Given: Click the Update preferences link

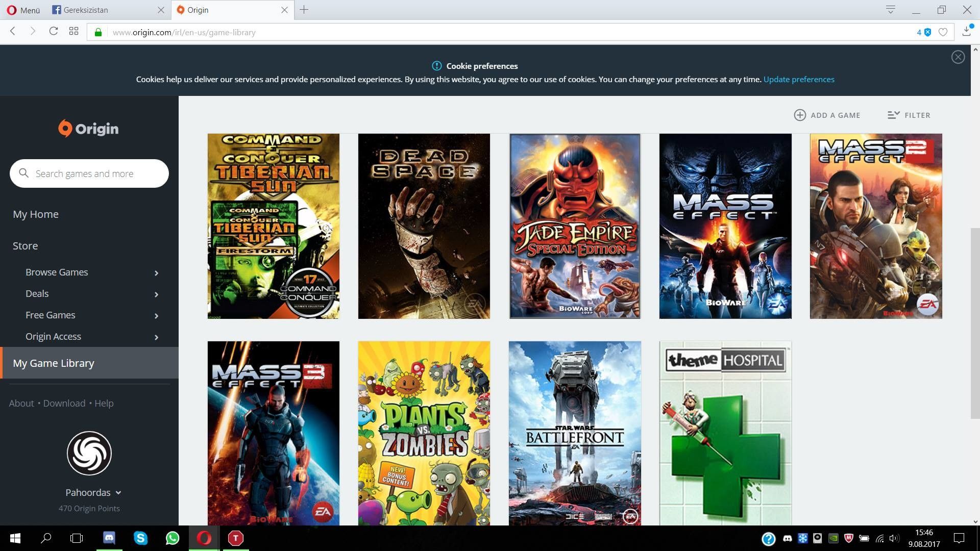Looking at the screenshot, I should 798,80.
